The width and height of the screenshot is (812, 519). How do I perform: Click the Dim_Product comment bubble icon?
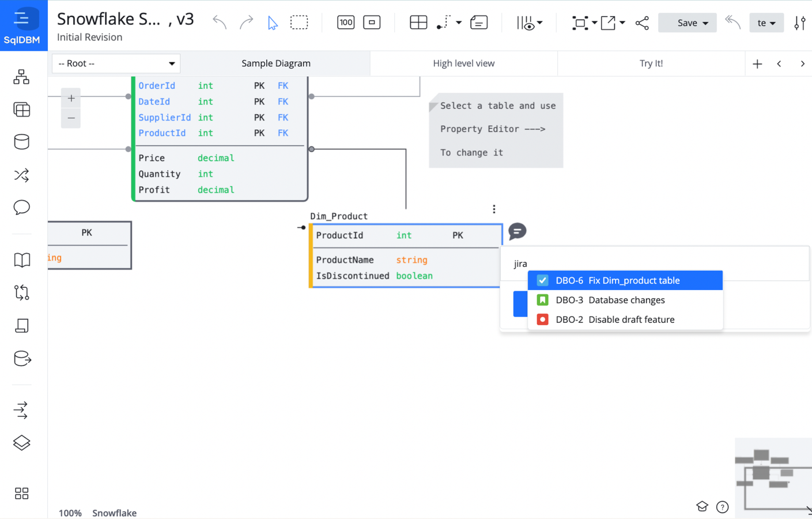[518, 231]
